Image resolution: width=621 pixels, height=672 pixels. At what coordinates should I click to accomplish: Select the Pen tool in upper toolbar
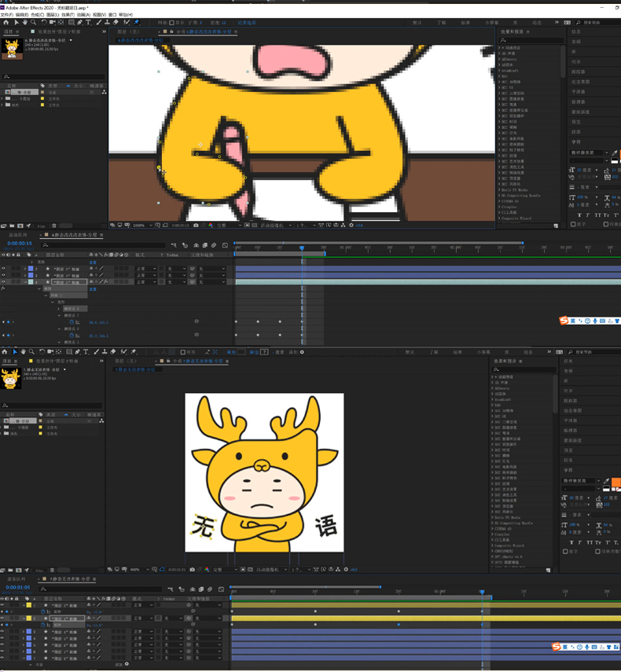click(79, 22)
